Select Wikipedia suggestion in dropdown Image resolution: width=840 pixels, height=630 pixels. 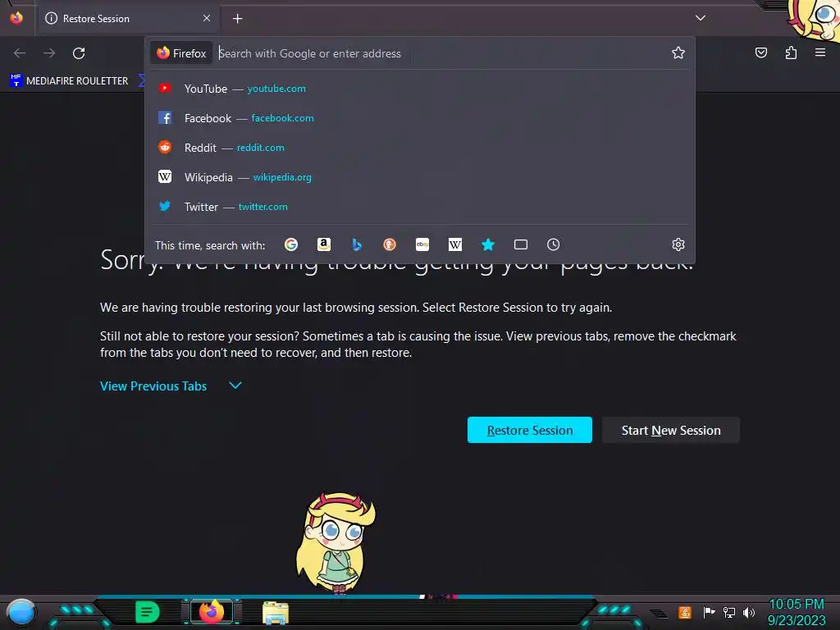pyautogui.click(x=421, y=177)
